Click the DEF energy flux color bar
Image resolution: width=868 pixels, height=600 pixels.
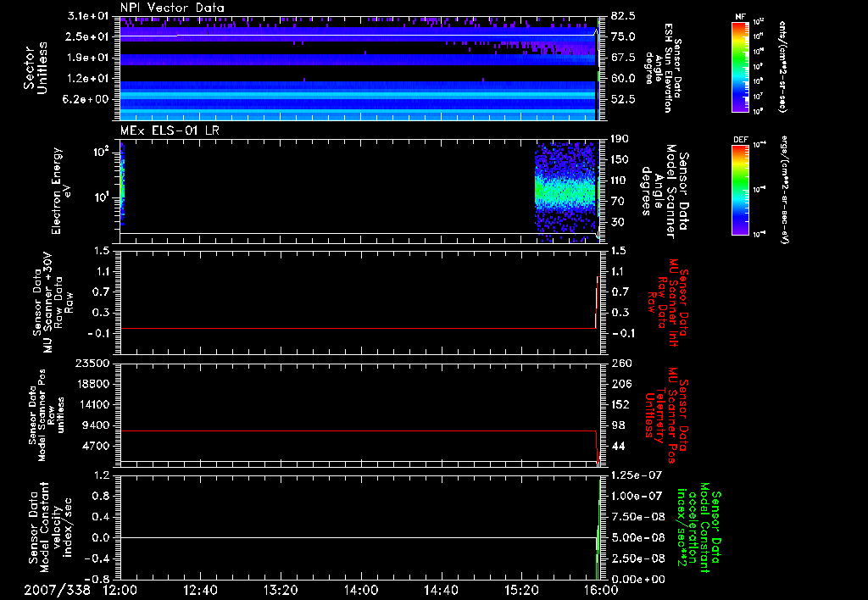741,189
